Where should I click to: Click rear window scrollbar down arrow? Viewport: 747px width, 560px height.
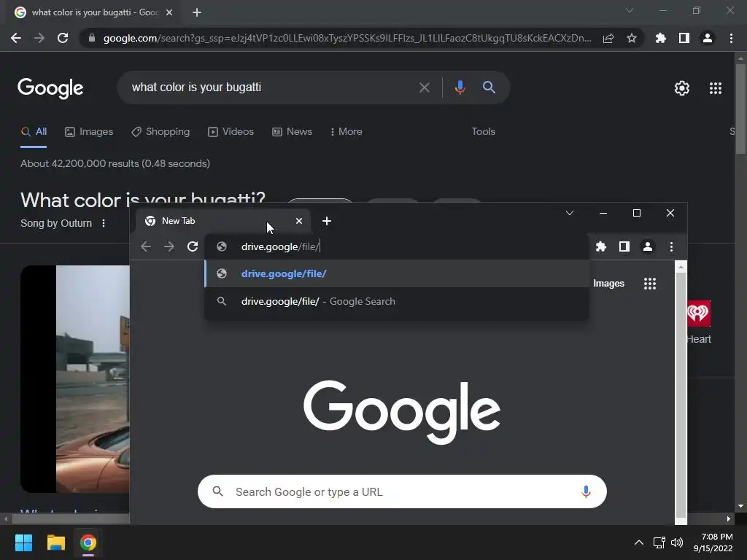pyautogui.click(x=740, y=506)
